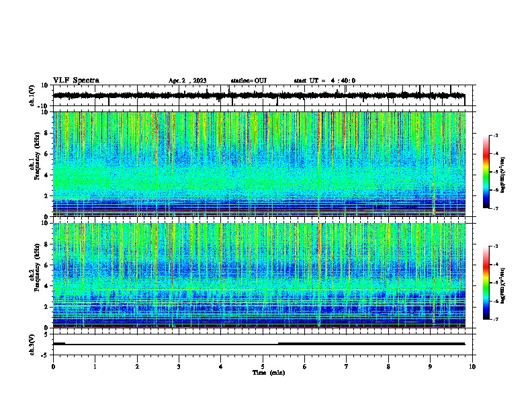Click the time axis tick label 3

point(179,367)
